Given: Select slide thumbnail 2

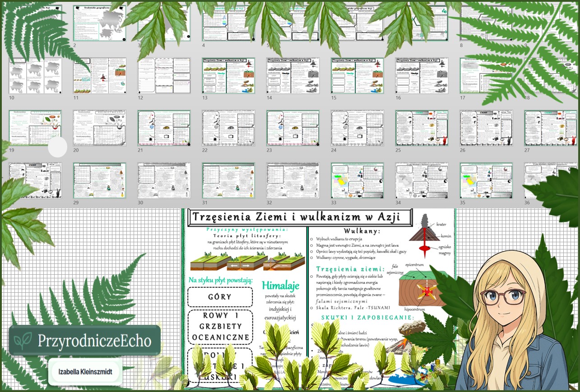Looking at the screenshot, I should click(x=99, y=23).
